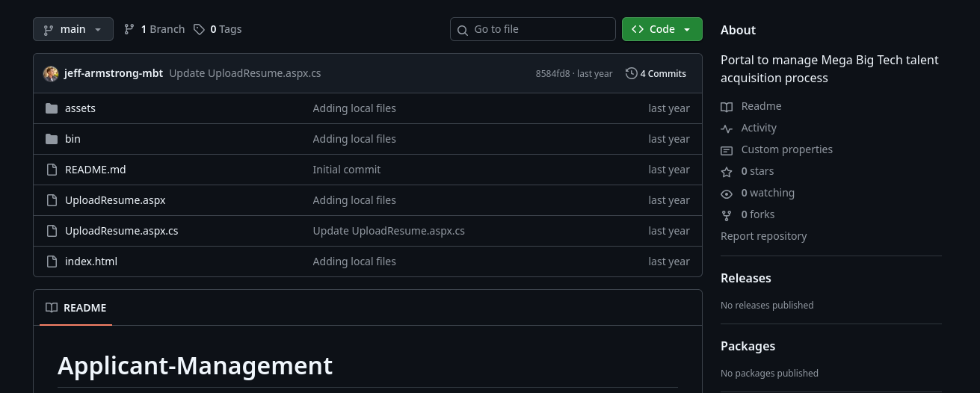Click the history clock icon beside 4 Commits
The width and height of the screenshot is (980, 393).
tap(632, 73)
